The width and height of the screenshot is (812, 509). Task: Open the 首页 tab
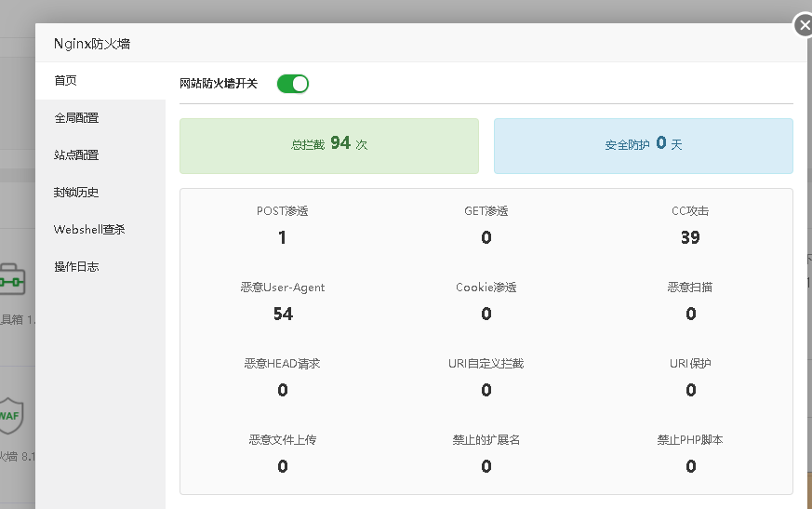click(65, 81)
